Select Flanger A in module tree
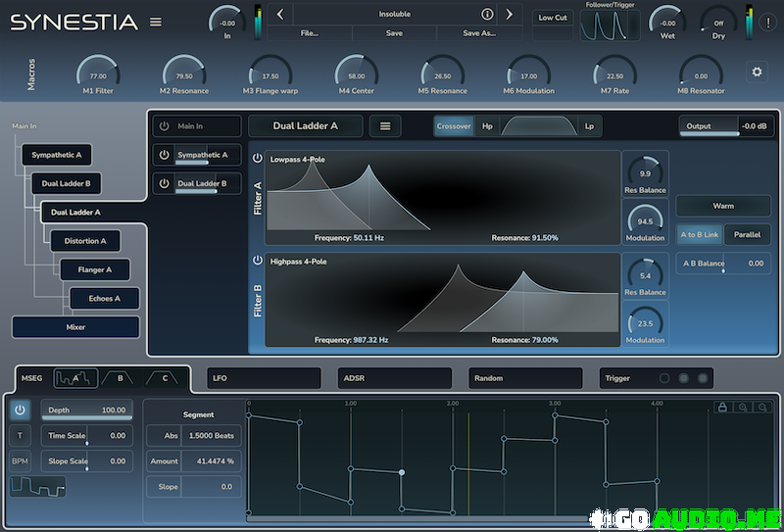Viewport: 784px width, 532px height. coord(94,270)
